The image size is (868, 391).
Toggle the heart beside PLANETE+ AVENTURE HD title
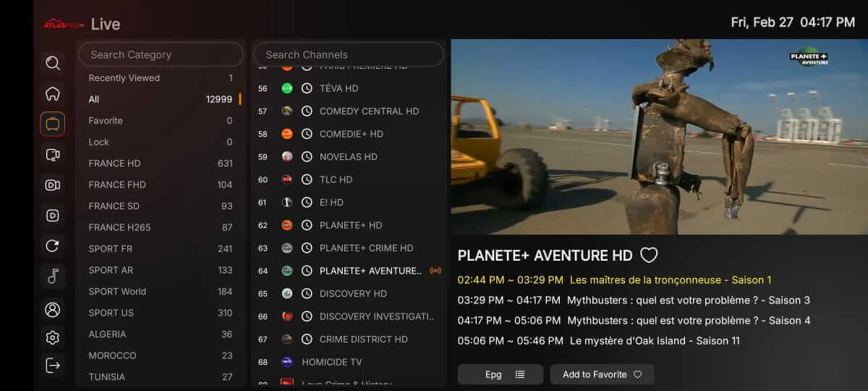coord(649,256)
